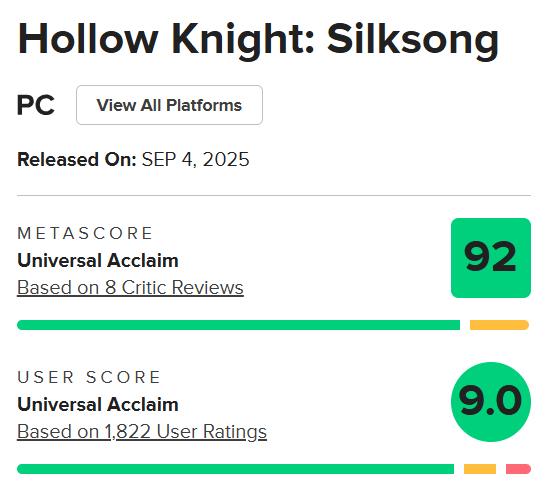
Task: Click the Hollow Knight: Silksong title
Action: [258, 41]
